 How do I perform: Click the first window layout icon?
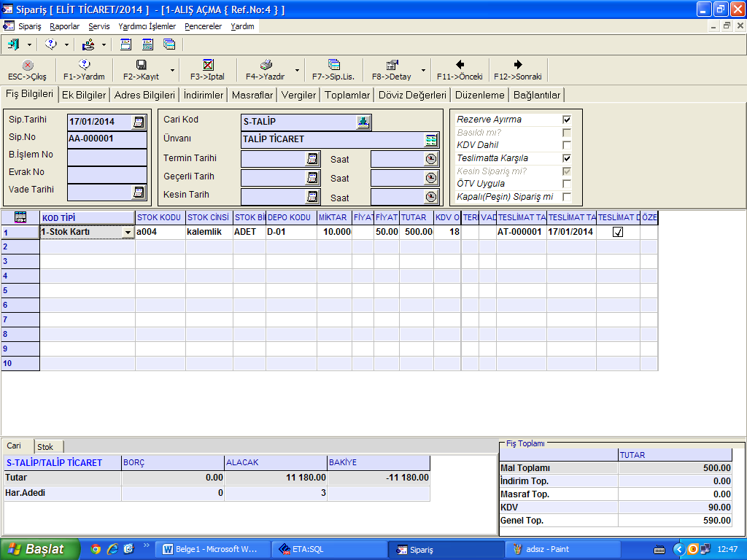pyautogui.click(x=125, y=44)
